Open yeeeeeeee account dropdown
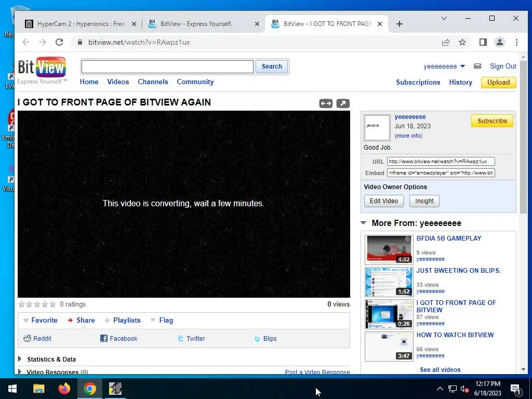The image size is (532, 399). tap(444, 66)
